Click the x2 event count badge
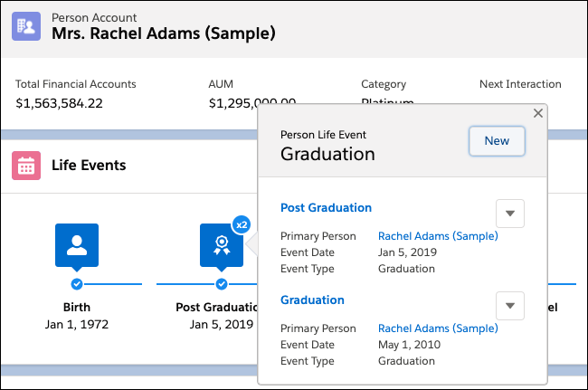The height and width of the screenshot is (390, 588). (242, 224)
